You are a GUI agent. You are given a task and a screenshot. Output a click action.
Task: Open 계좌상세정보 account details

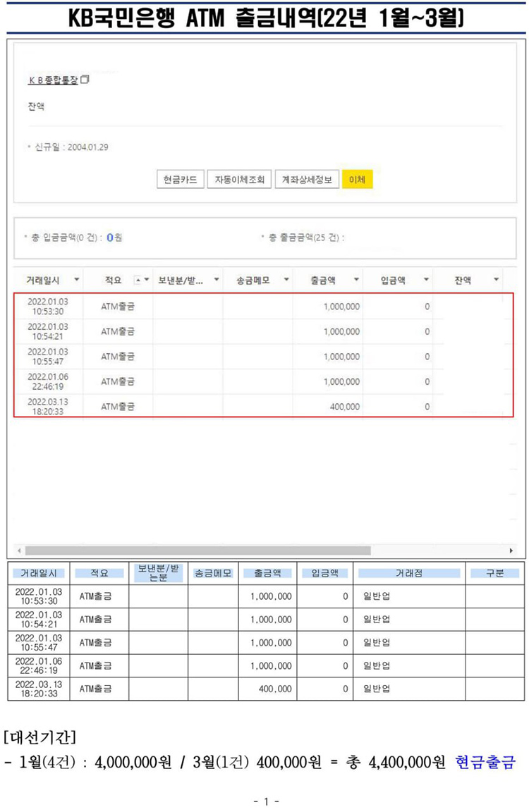coord(307,180)
